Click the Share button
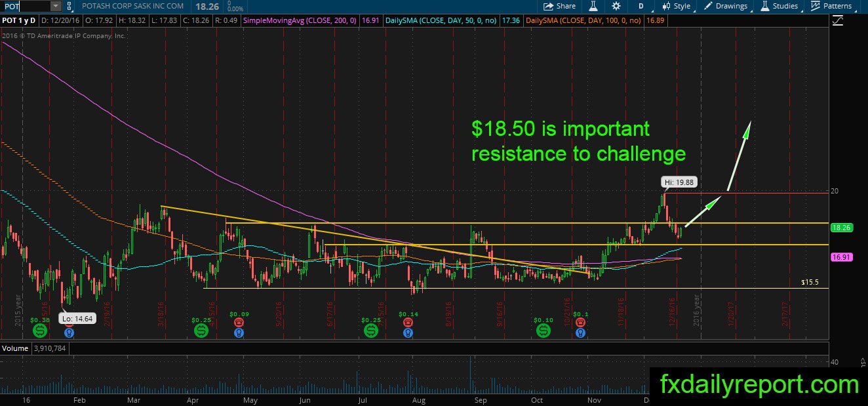868x406 pixels. click(559, 6)
